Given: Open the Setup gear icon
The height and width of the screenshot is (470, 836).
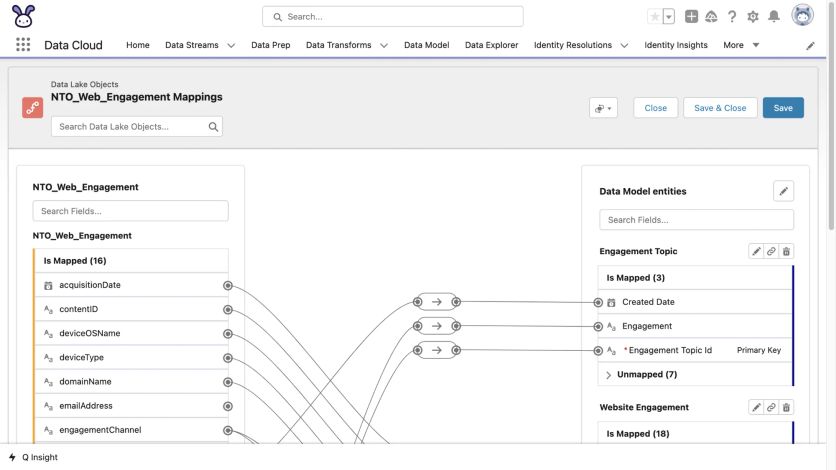Looking at the screenshot, I should click(753, 17).
